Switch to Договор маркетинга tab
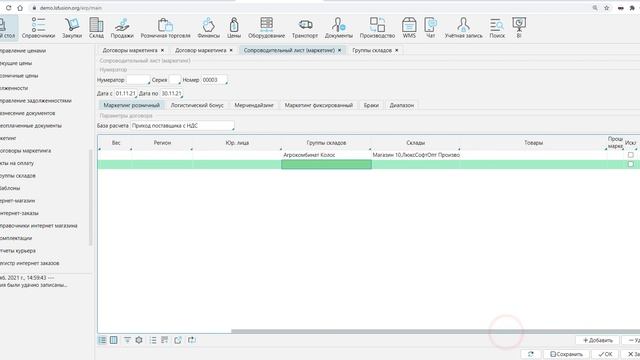This screenshot has width=640, height=360. coord(200,50)
